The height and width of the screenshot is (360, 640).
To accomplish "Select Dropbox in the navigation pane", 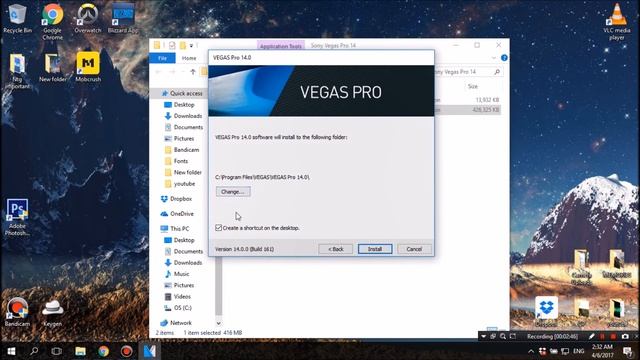I will [176, 199].
